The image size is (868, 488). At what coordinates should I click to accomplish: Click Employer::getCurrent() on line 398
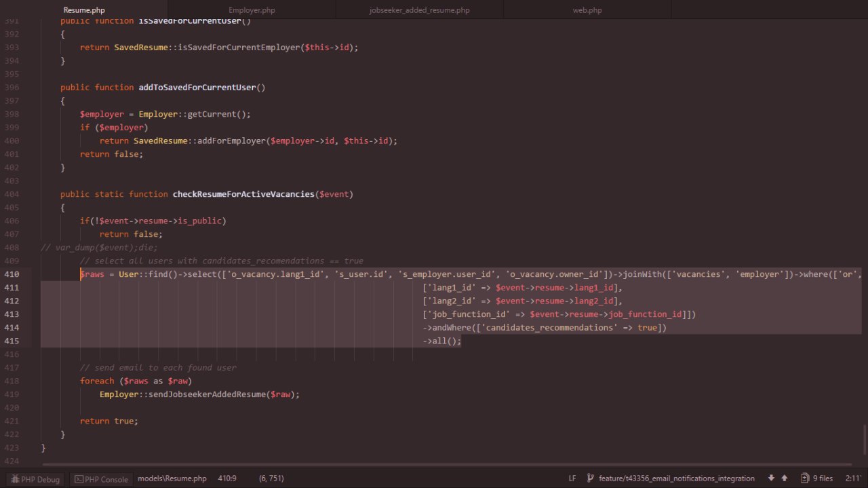(195, 114)
